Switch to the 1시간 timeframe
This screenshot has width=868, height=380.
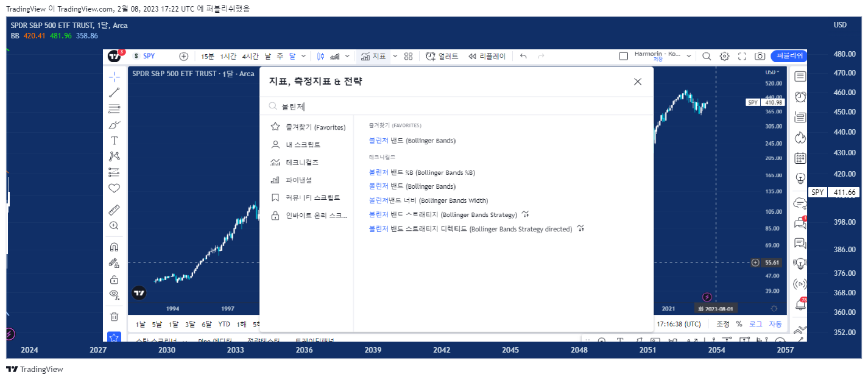point(228,56)
